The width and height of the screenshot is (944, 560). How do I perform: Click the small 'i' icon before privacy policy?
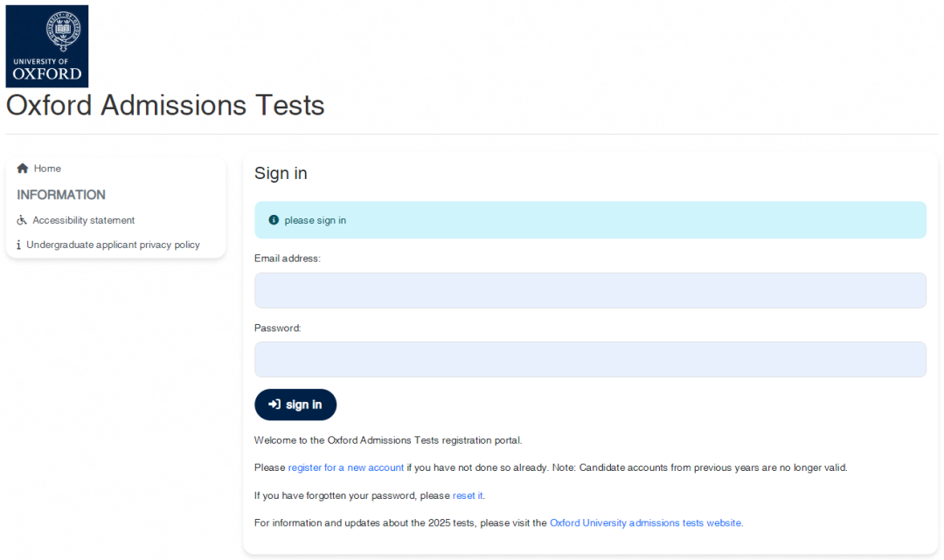coord(18,245)
